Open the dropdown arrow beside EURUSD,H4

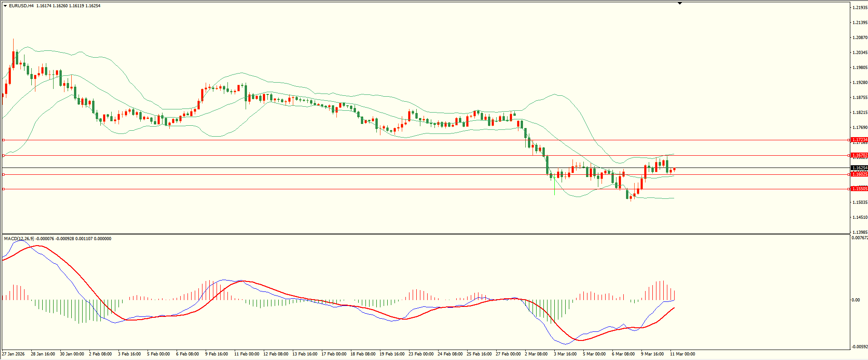(x=5, y=6)
